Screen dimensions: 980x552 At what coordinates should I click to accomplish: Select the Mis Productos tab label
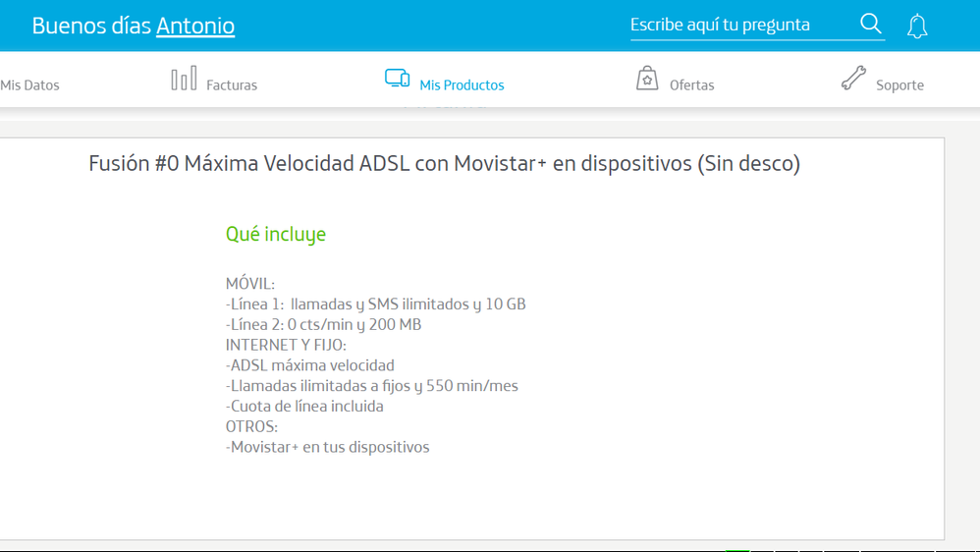click(x=462, y=85)
